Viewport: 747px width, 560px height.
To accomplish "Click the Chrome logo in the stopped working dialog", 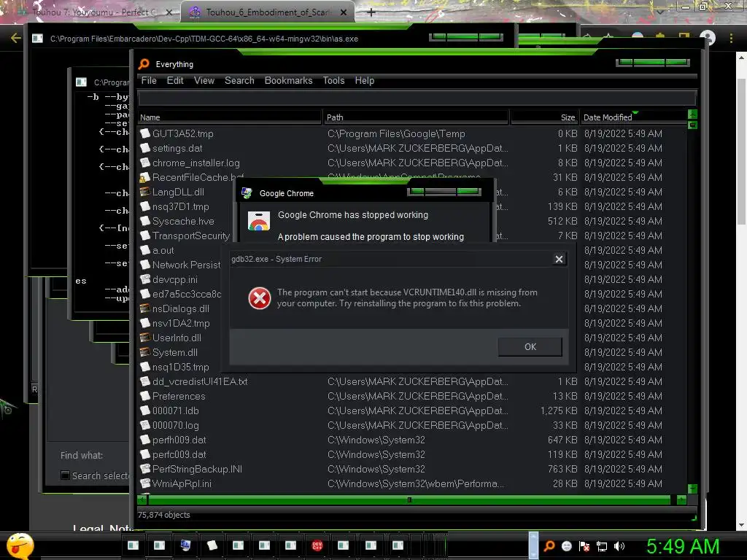I will (x=259, y=222).
